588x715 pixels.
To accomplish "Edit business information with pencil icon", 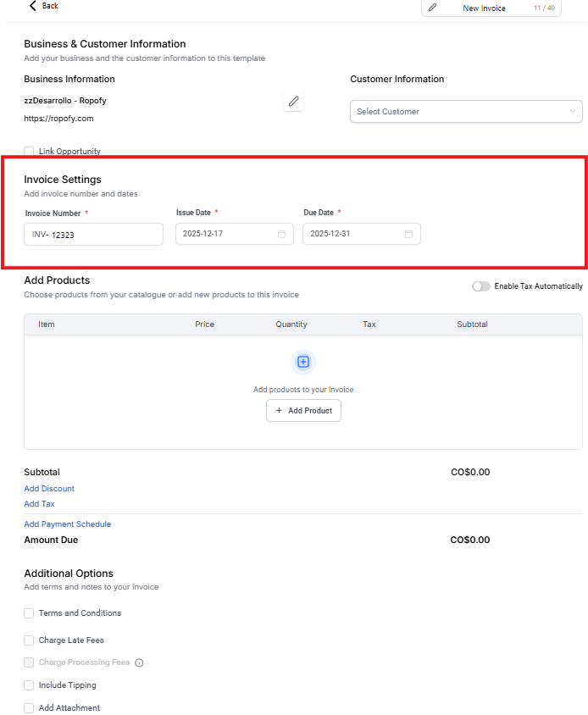I will click(x=293, y=102).
